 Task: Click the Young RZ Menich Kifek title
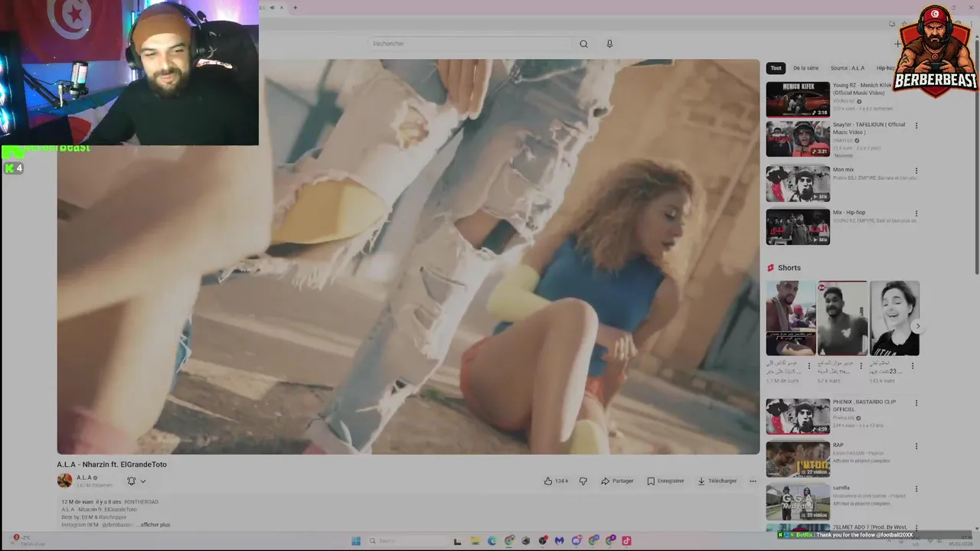point(863,89)
